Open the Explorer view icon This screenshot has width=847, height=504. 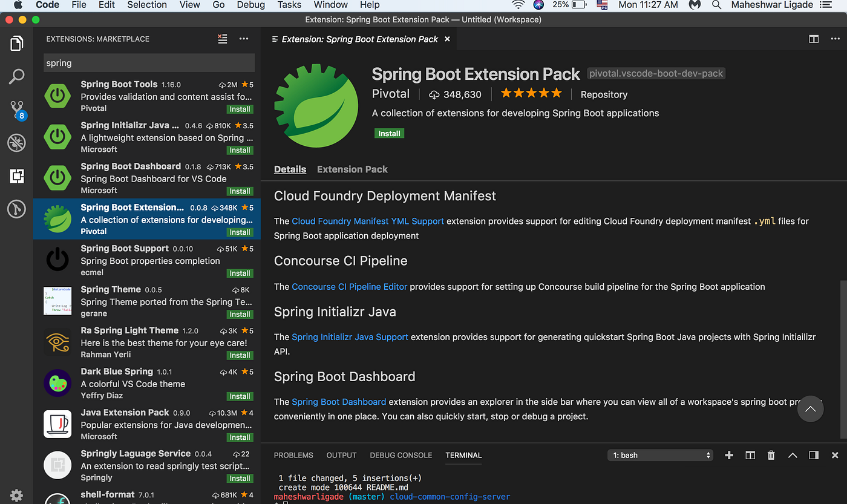pos(16,43)
